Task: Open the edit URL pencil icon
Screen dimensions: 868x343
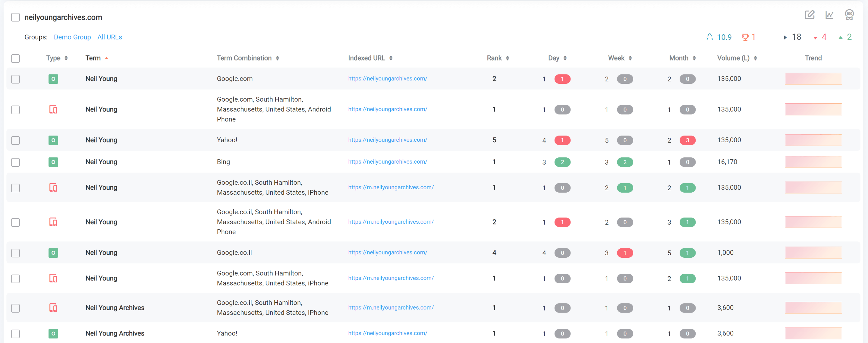Action: pos(809,15)
